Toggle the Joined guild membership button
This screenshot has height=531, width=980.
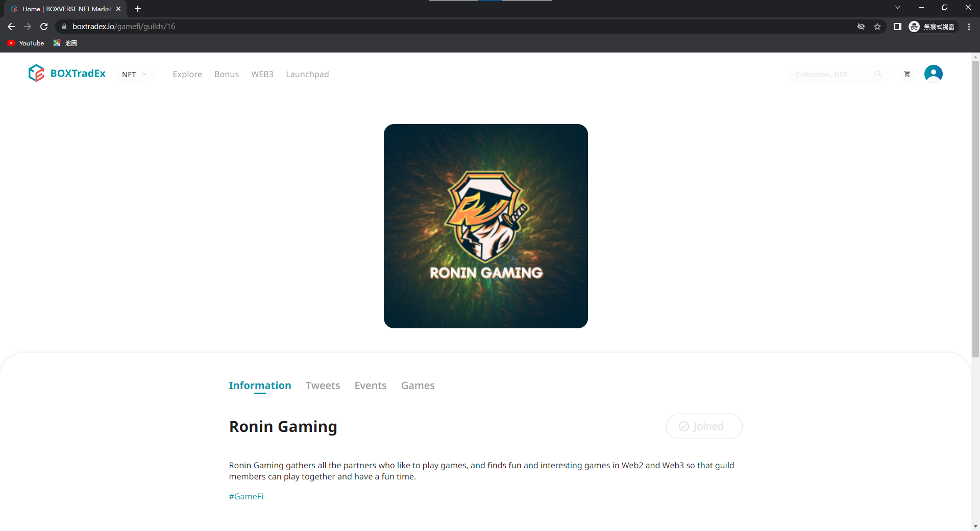point(704,426)
